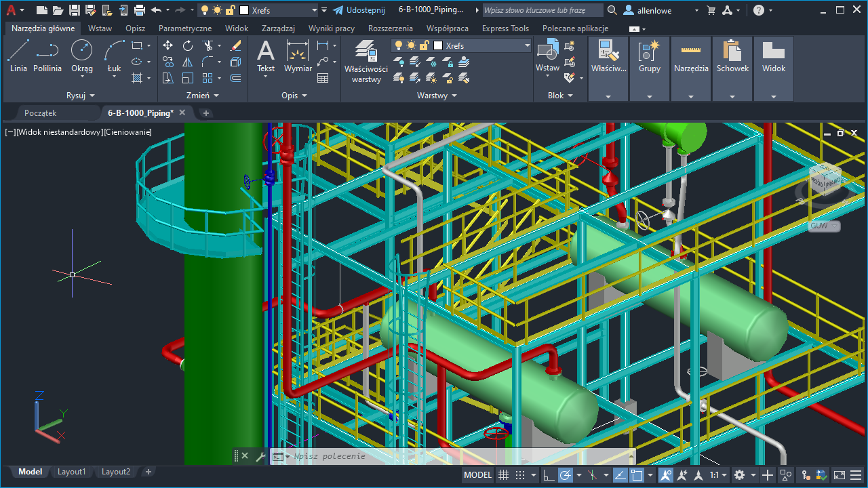
Task: Click the Mirror tool icon
Action: click(x=188, y=62)
